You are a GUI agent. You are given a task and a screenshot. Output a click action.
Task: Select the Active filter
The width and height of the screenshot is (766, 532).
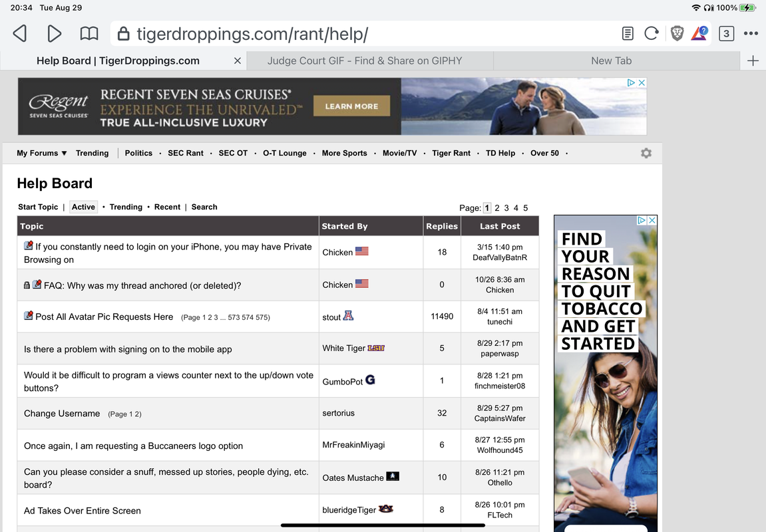pyautogui.click(x=84, y=207)
